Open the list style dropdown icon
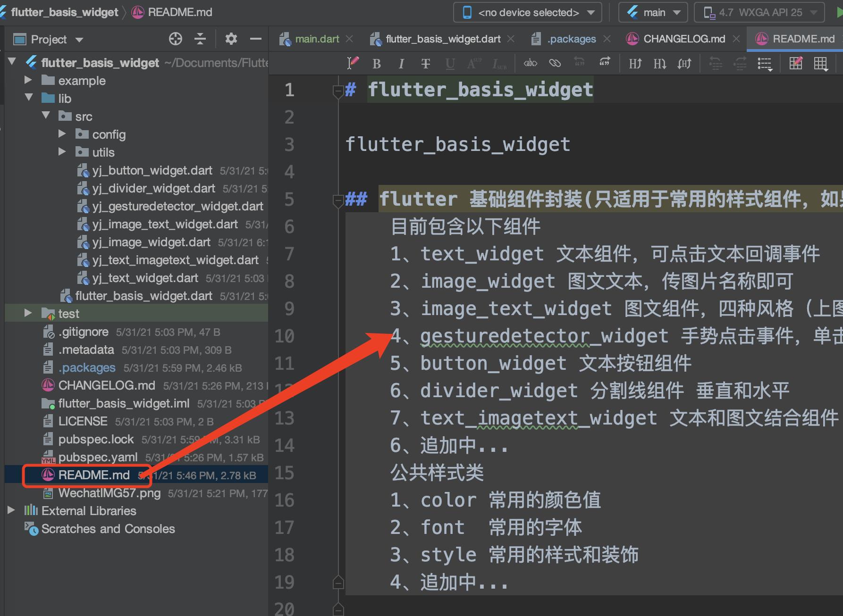Screen dimensions: 843x616 tap(765, 64)
